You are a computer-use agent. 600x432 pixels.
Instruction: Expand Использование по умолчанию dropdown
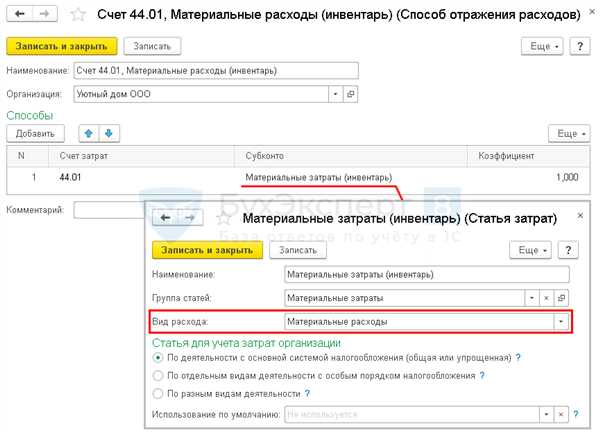(x=546, y=414)
